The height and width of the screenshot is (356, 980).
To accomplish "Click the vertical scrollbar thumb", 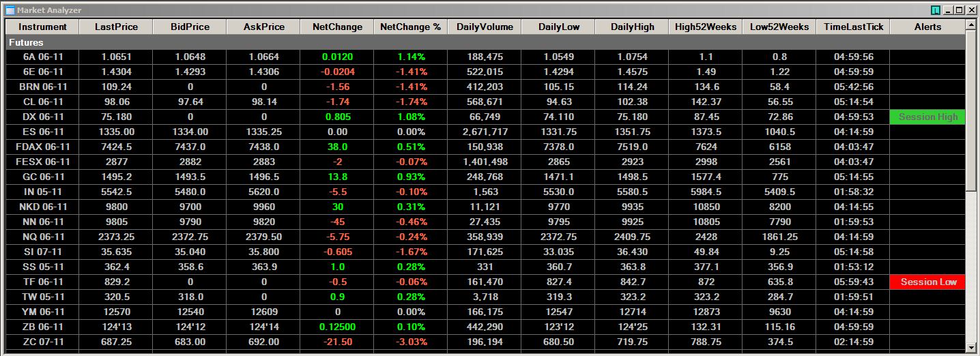I will [970, 110].
